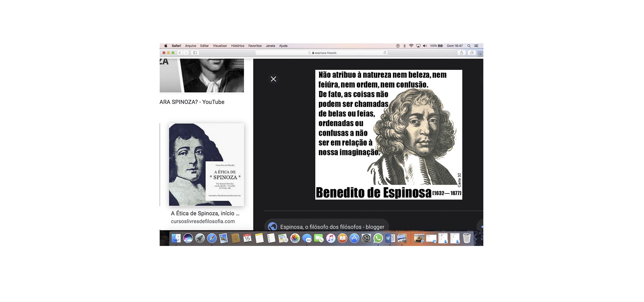Screen dimensions: 644x302
Task: Open the Editar menu
Action: tap(204, 46)
